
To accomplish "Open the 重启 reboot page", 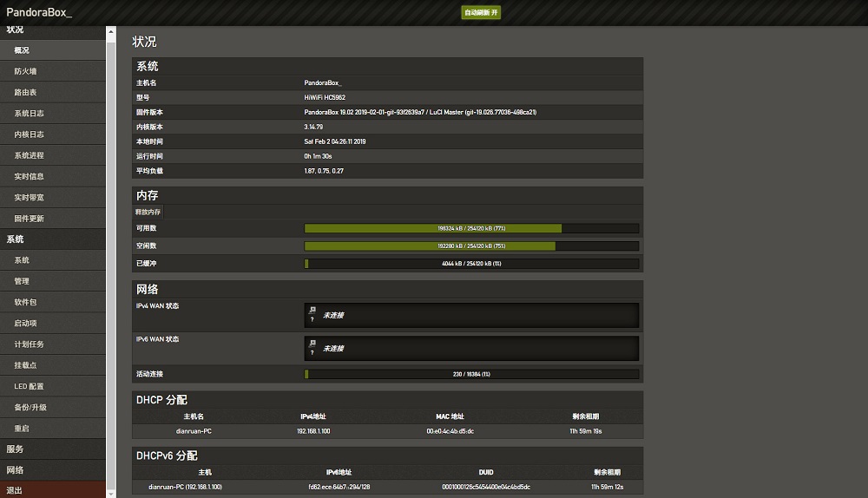I will (x=53, y=429).
